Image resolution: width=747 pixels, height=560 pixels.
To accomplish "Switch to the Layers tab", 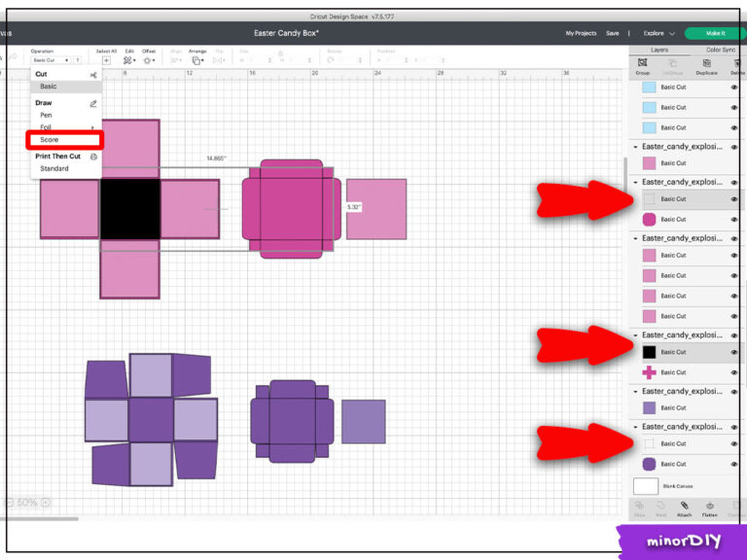I will [659, 50].
